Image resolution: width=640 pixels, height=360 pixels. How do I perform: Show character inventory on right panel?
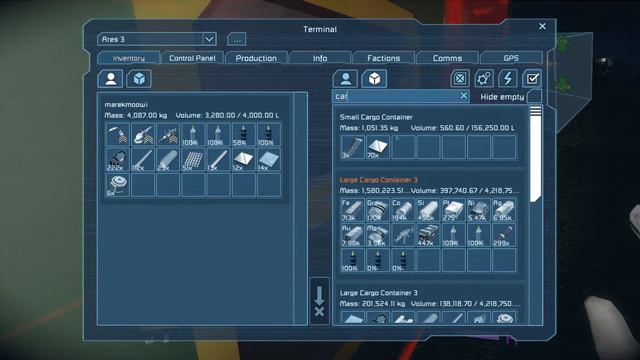click(x=345, y=78)
